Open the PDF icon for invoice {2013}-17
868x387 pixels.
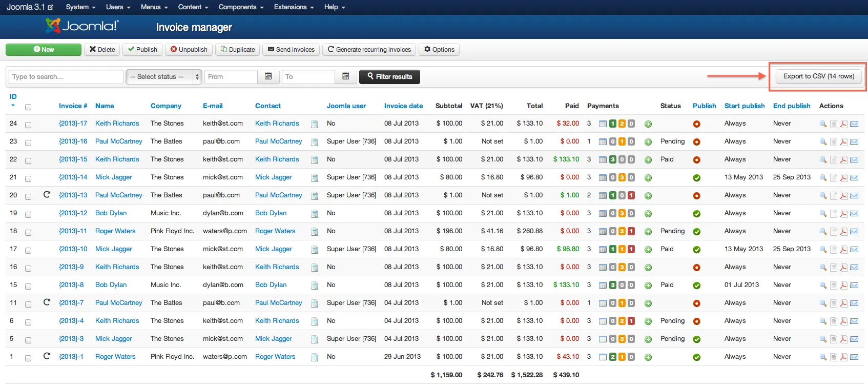[843, 124]
